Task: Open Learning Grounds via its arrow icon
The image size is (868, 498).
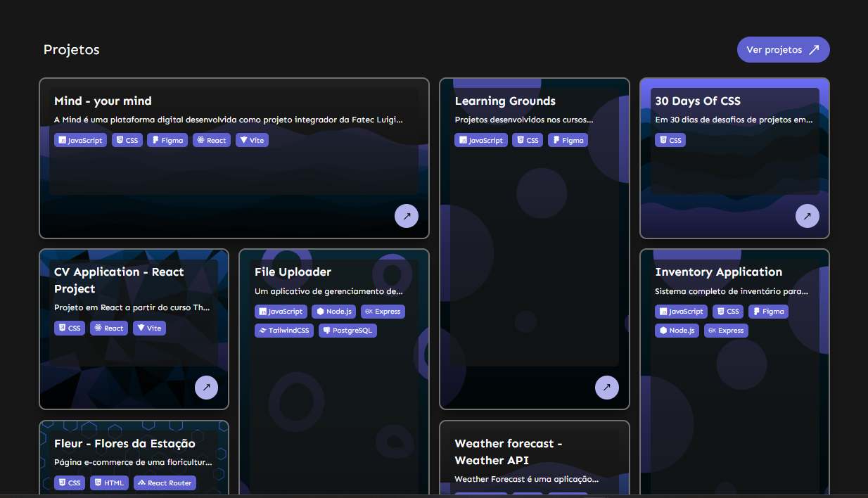Action: pyautogui.click(x=607, y=387)
